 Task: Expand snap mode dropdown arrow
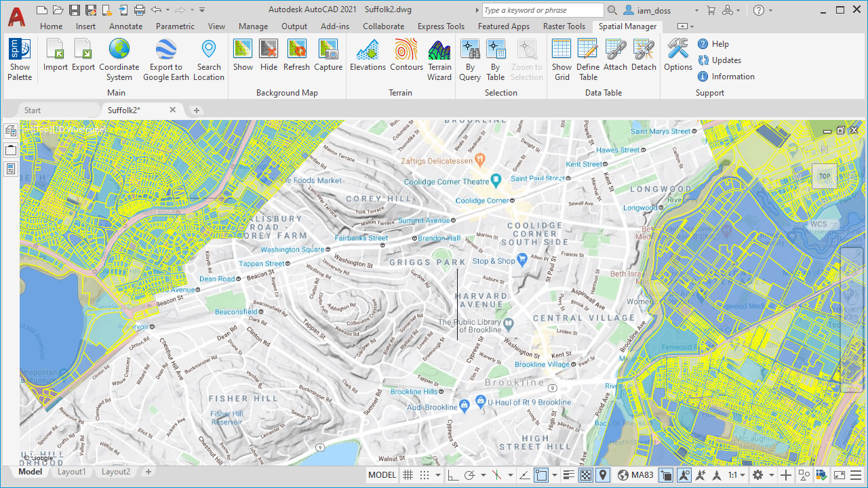pyautogui.click(x=438, y=476)
